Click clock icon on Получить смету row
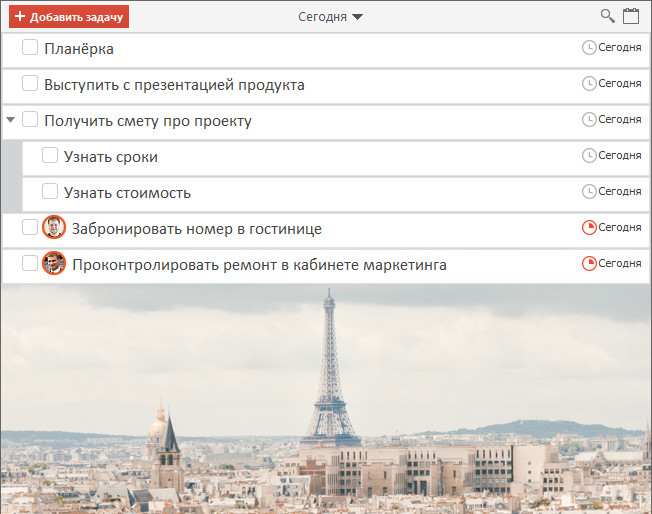Viewport: 652px width, 514px height. pyautogui.click(x=589, y=119)
